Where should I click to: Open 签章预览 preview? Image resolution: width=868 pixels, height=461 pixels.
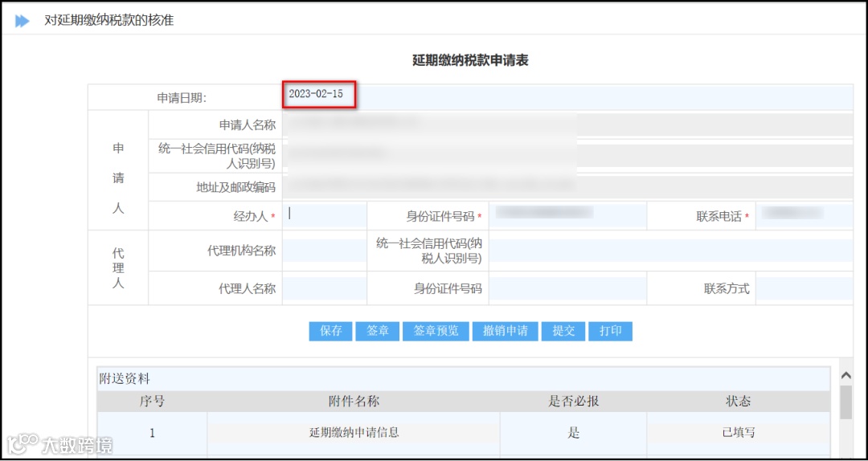click(436, 332)
